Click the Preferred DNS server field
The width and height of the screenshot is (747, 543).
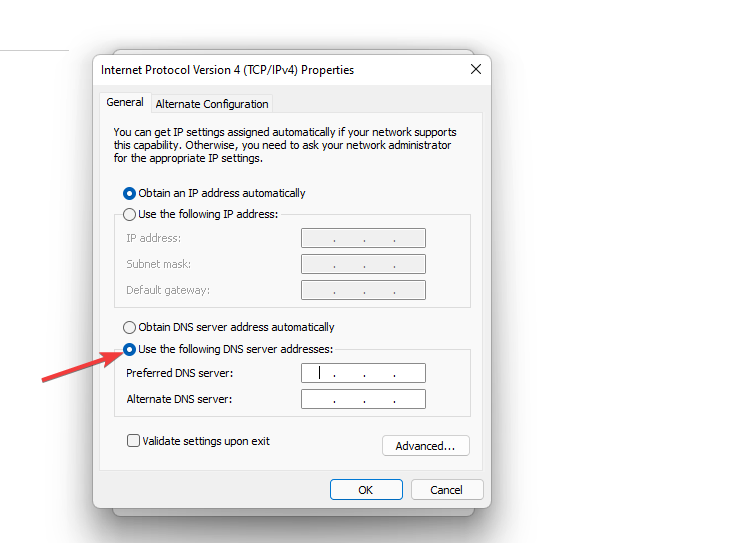(363, 373)
